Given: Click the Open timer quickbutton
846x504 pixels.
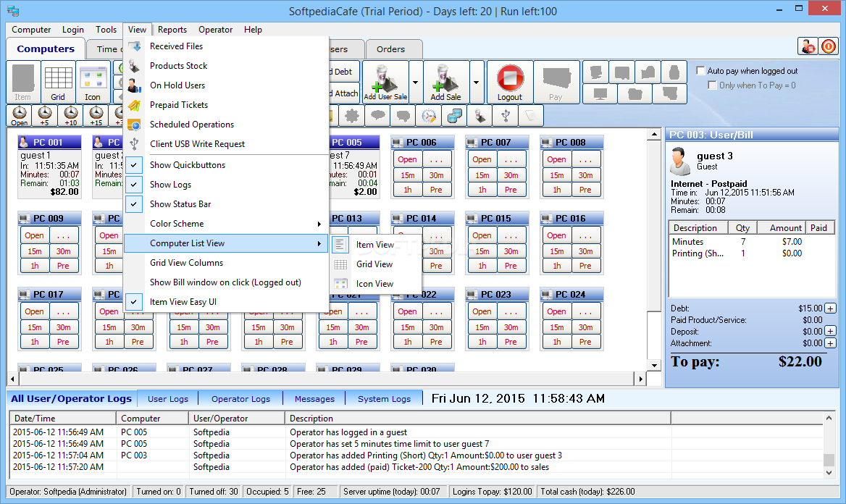Looking at the screenshot, I should 19,115.
